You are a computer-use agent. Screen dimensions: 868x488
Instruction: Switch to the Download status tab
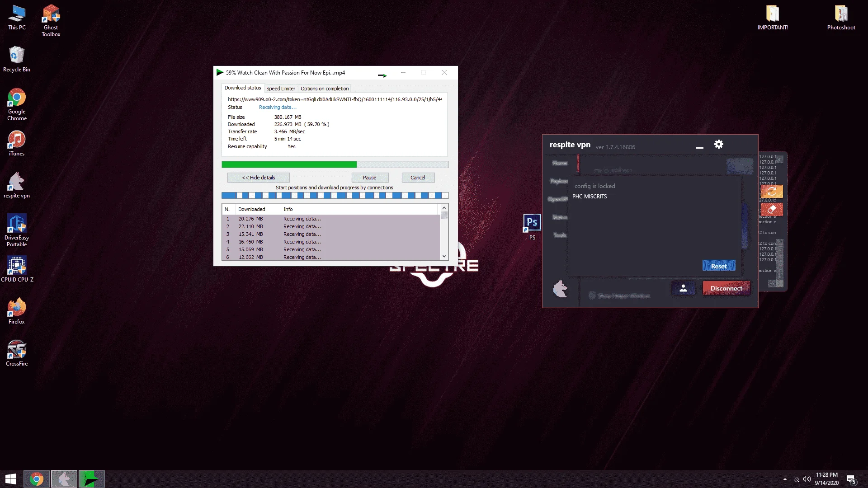243,88
